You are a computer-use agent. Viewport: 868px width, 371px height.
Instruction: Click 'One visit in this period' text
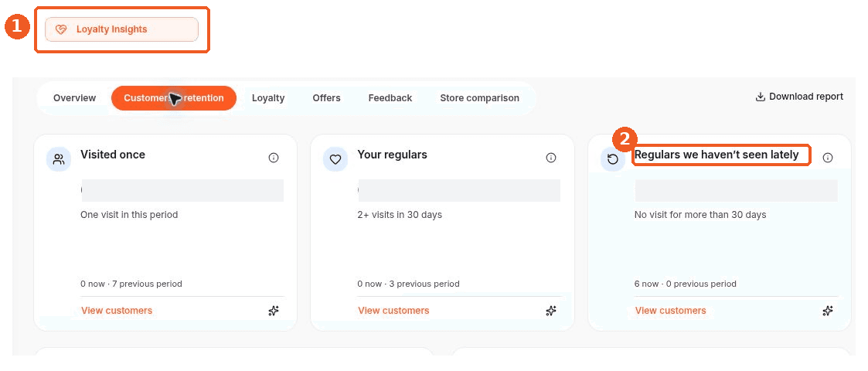click(x=130, y=214)
